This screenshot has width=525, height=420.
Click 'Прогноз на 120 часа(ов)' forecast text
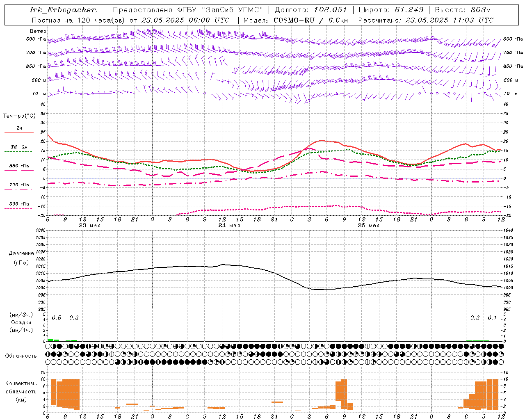click(x=79, y=20)
